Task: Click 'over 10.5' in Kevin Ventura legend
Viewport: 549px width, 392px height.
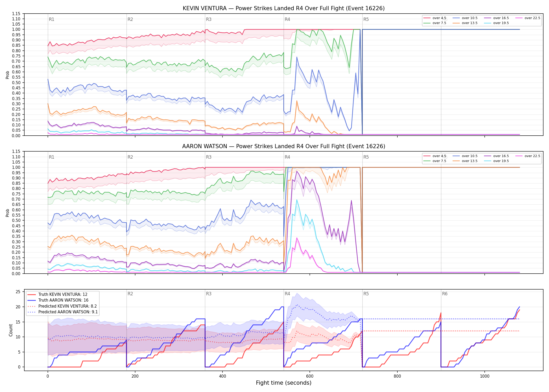Action: point(470,18)
